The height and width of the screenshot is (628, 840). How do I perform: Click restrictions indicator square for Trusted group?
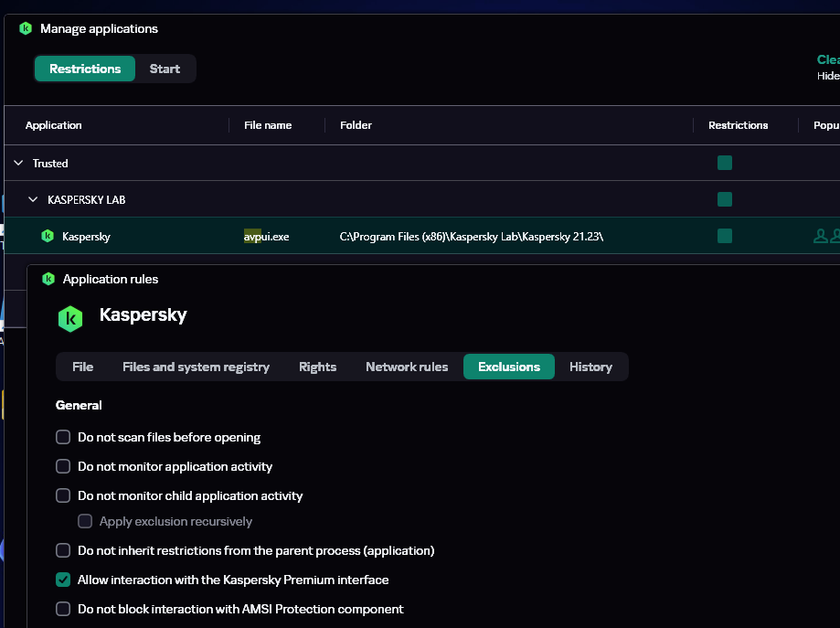[x=725, y=164]
